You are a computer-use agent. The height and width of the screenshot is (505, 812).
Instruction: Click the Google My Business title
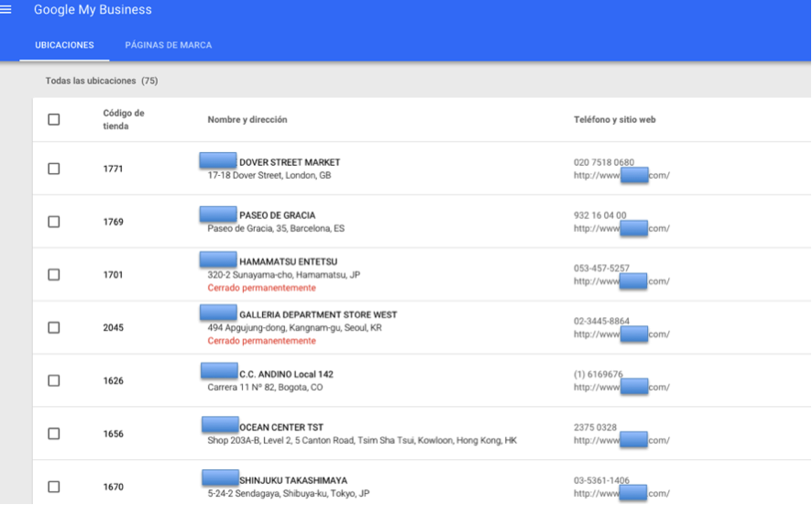point(93,10)
